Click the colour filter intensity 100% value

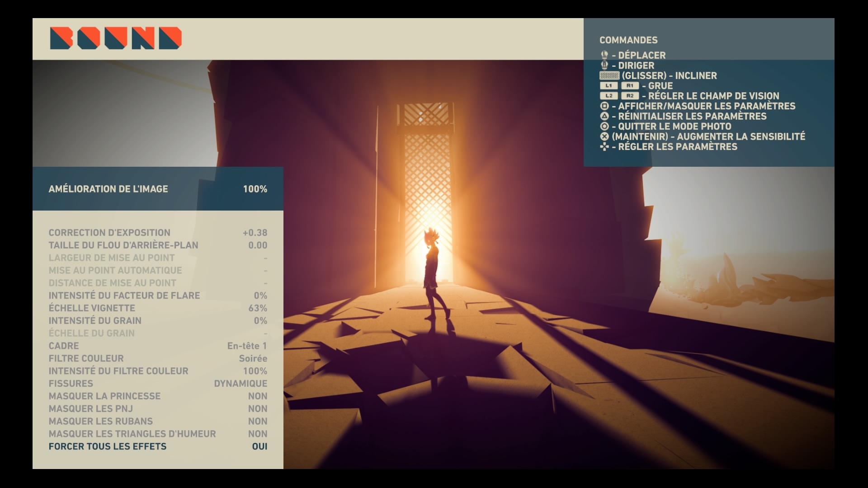(255, 371)
